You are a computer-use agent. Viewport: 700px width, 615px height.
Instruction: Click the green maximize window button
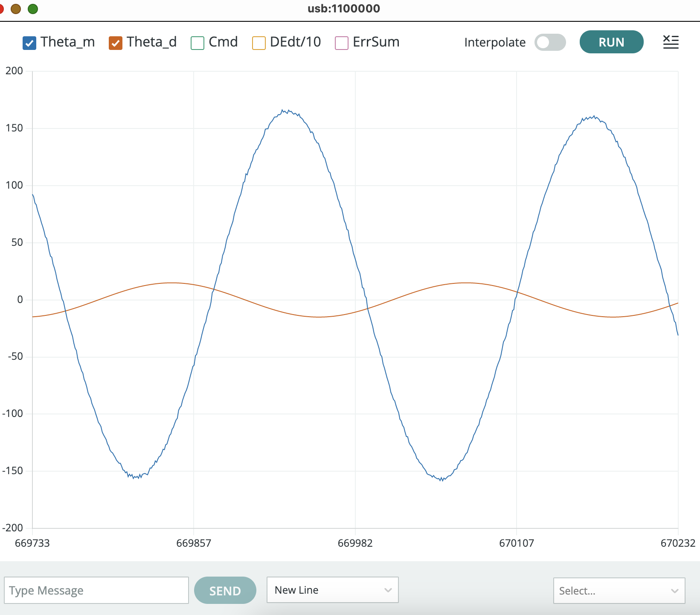[x=33, y=9]
